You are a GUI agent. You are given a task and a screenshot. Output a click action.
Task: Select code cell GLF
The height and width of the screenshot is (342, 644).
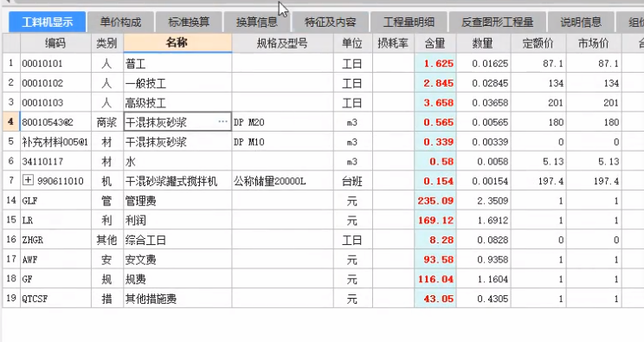pyautogui.click(x=55, y=201)
